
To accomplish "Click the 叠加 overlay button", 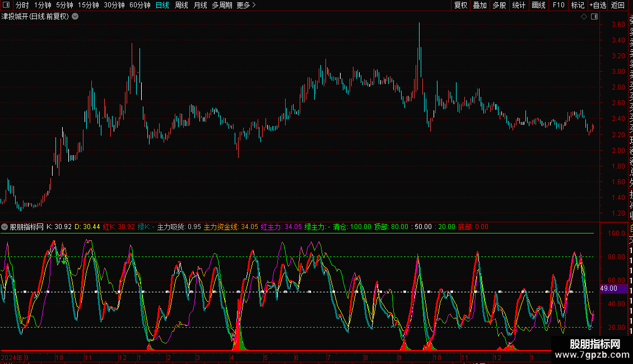I will click(480, 6).
